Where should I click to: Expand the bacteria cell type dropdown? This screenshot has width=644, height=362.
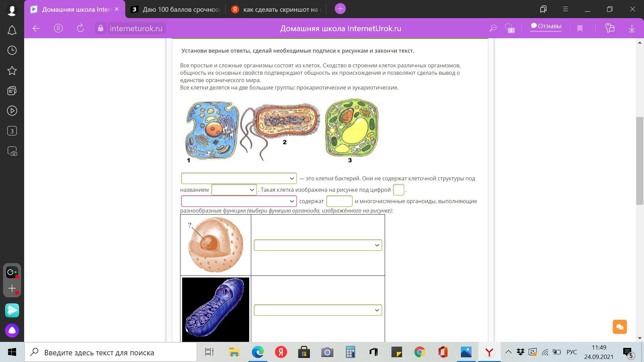pos(239,178)
